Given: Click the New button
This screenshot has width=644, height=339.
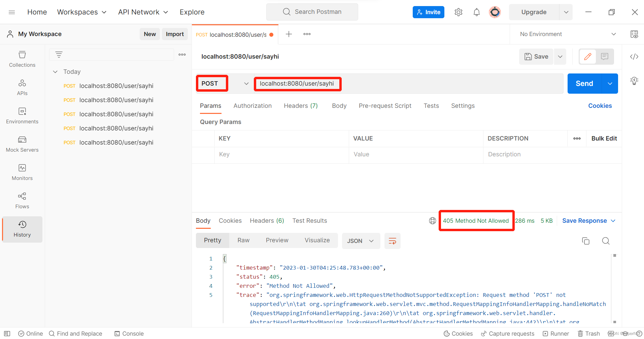Looking at the screenshot, I should (150, 34).
